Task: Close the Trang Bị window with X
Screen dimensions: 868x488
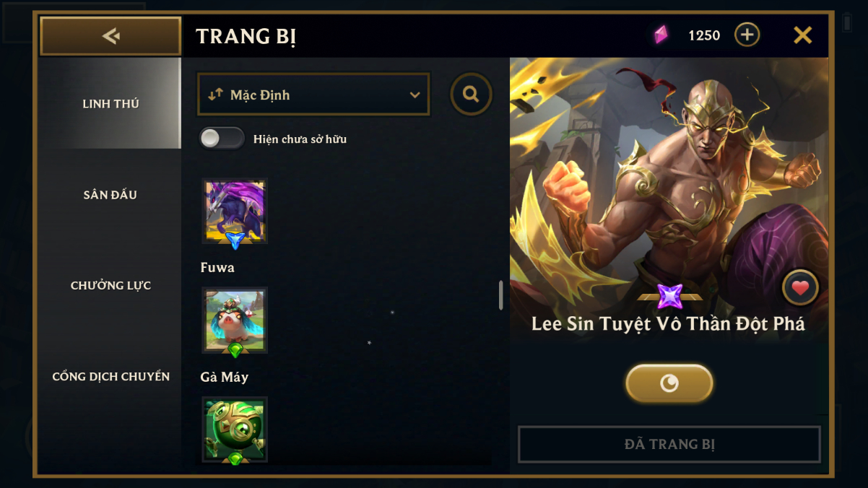Action: click(x=803, y=35)
